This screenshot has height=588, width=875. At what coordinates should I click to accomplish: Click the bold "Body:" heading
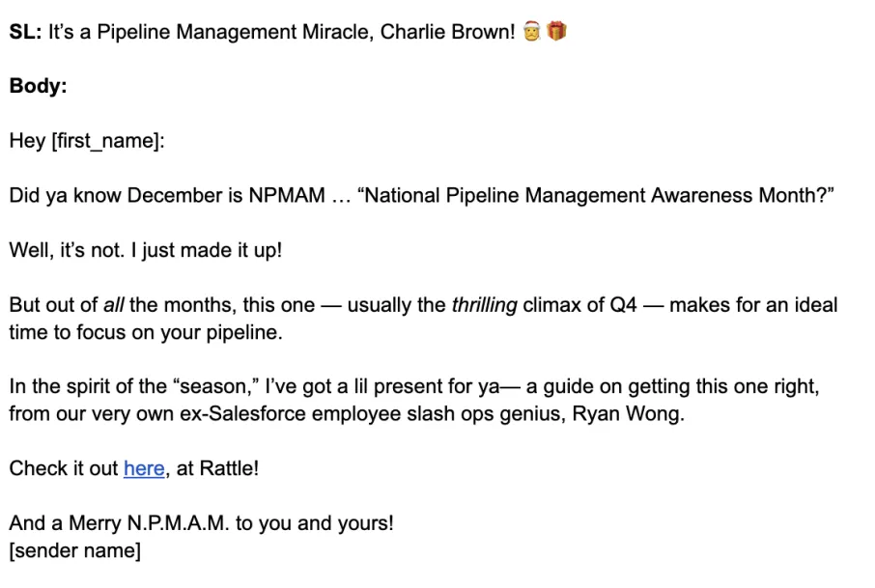[x=38, y=86]
